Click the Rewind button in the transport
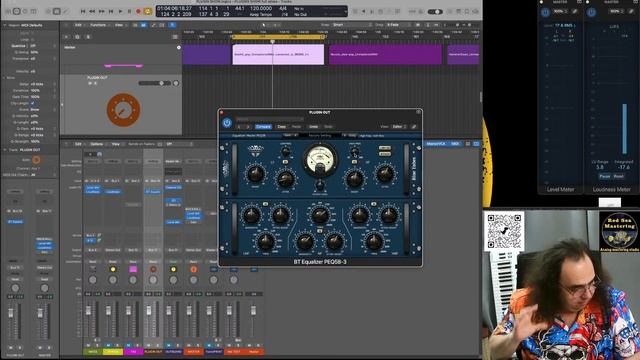Screen dimensions: 640x360 click(x=92, y=11)
